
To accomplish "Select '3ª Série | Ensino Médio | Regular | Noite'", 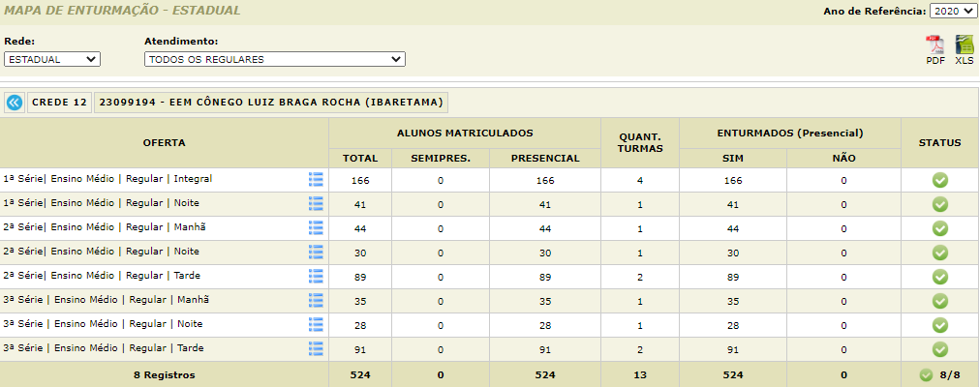I will [103, 324].
